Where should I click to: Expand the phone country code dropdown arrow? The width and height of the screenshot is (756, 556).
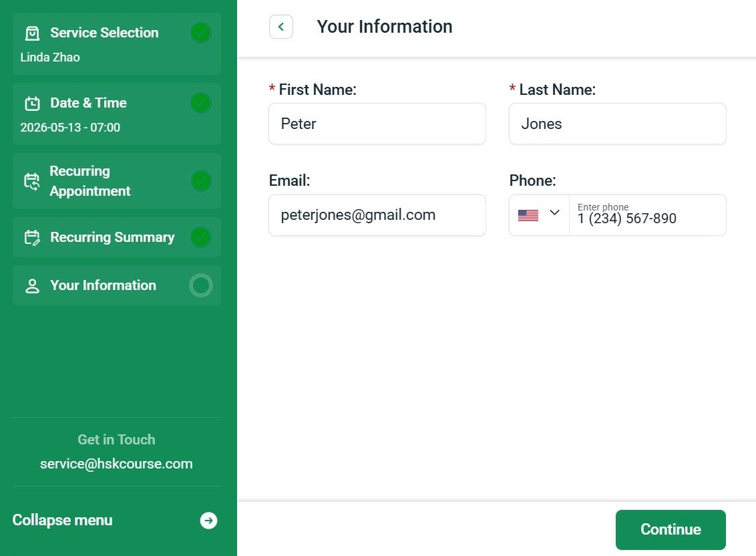(554, 213)
